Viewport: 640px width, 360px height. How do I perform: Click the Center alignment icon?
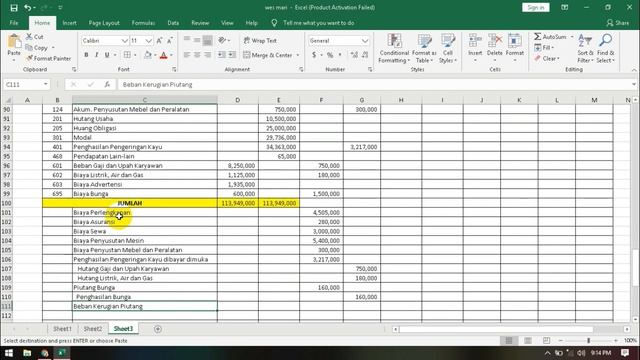tap(197, 55)
